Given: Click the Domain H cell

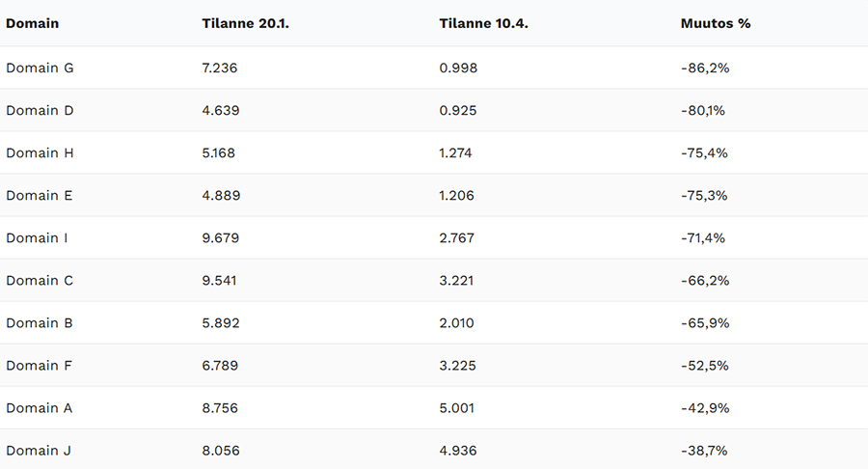Looking at the screenshot, I should pyautogui.click(x=40, y=152).
